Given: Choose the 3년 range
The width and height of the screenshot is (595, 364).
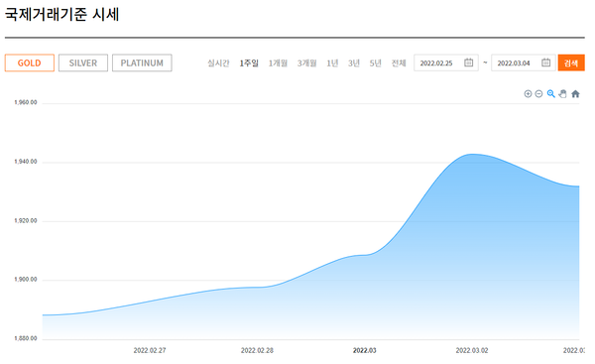Looking at the screenshot, I should click(x=354, y=63).
